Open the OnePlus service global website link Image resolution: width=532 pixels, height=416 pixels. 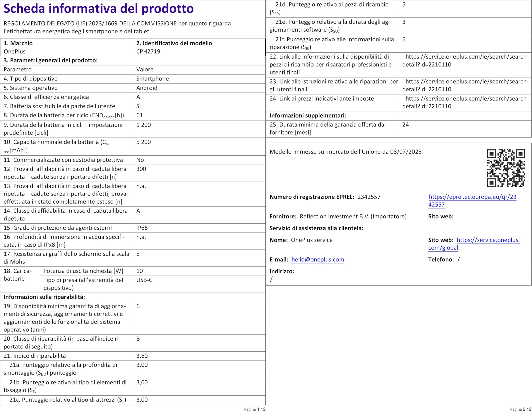coord(474,244)
